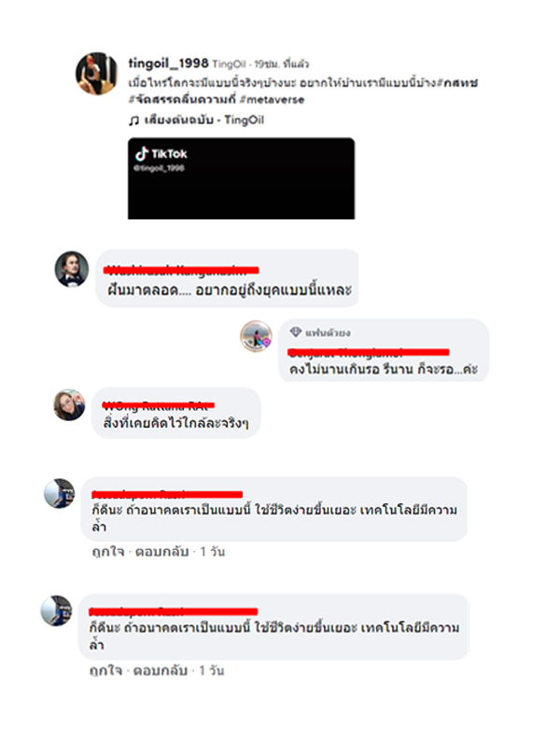Like the last comment via ถูกใจ
Image resolution: width=560 pixels, height=747 pixels.
click(105, 670)
